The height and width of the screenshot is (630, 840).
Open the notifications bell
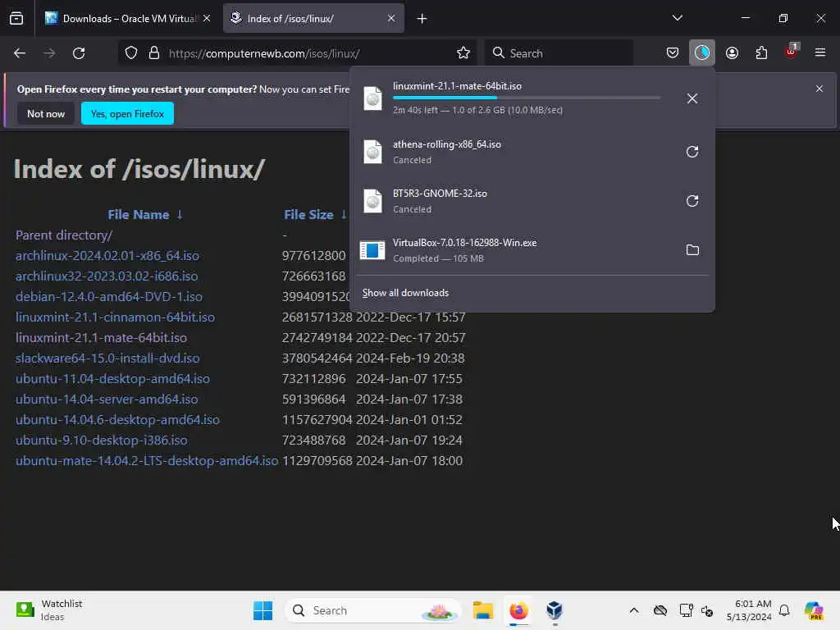click(x=784, y=610)
